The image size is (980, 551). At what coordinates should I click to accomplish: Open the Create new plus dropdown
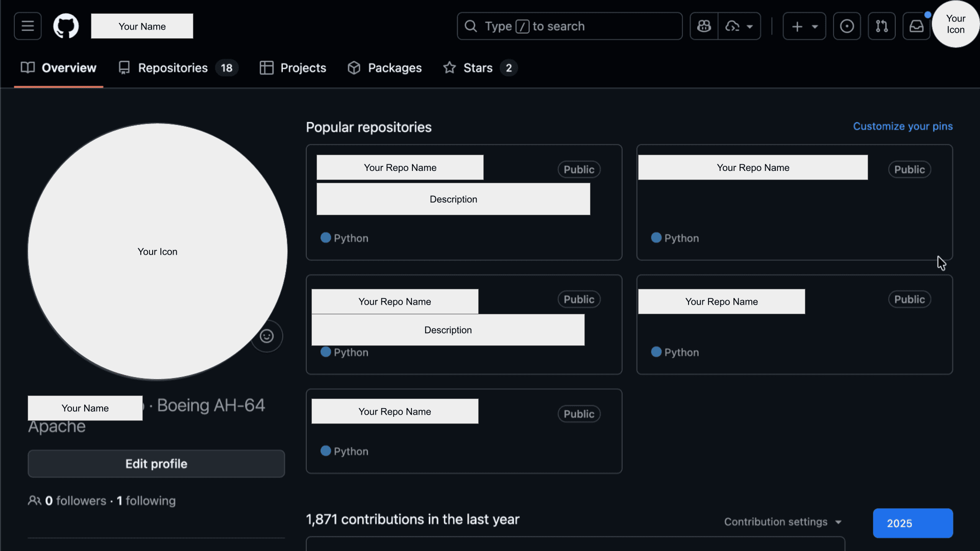tap(804, 26)
